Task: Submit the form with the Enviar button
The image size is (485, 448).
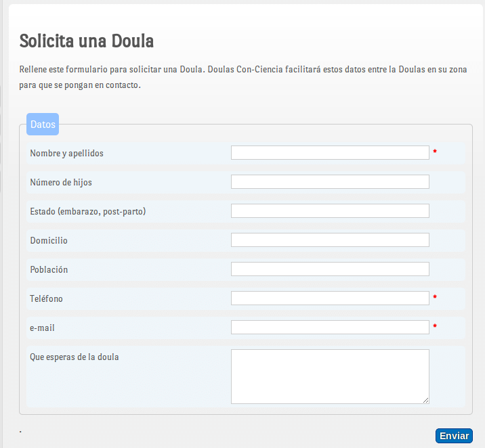Action: coord(454,436)
